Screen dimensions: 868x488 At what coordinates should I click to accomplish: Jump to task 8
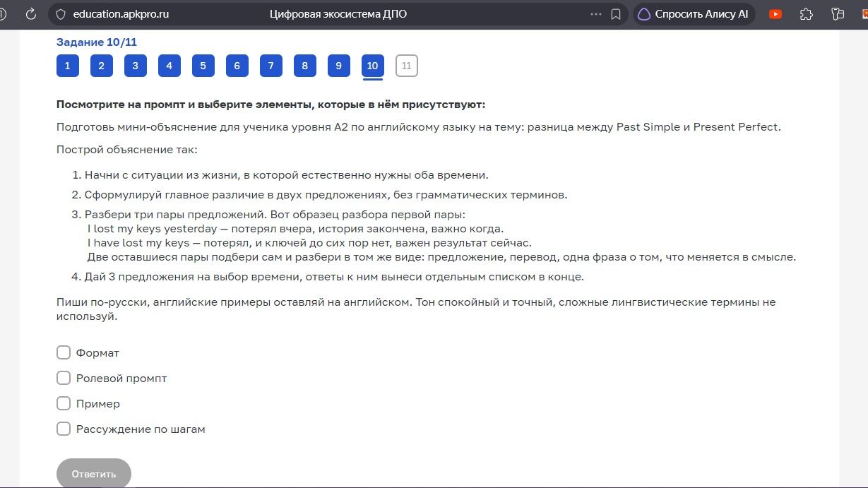coord(304,66)
